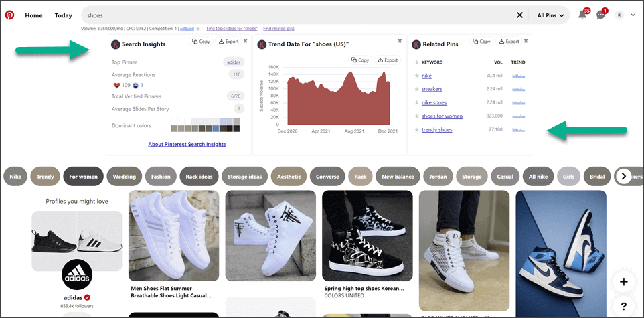Star the nike keyword
Viewport: 644px width, 318px height.
[x=416, y=76]
